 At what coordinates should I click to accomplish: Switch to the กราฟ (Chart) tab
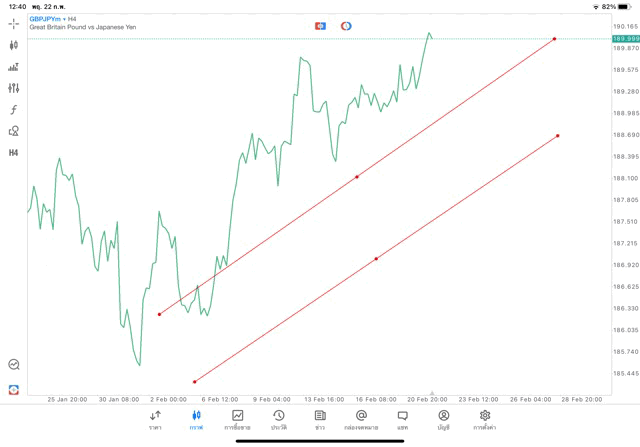pos(196,420)
